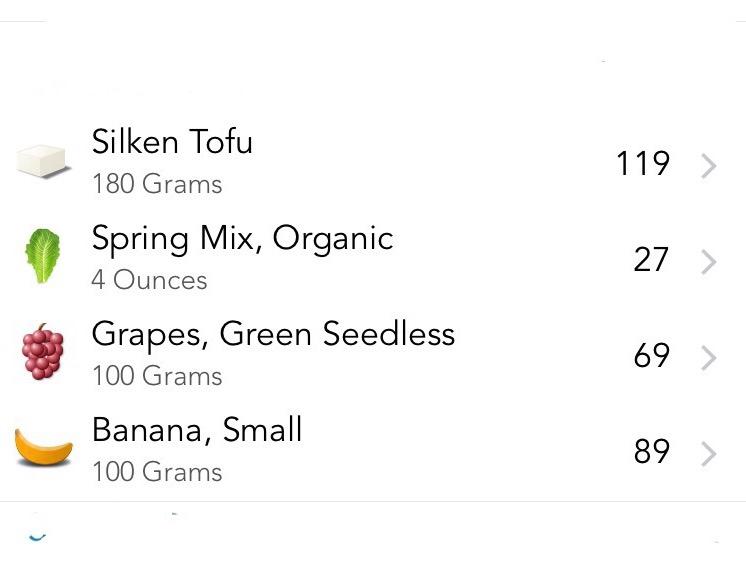Click the 119 calorie value
The height and width of the screenshot is (563, 746).
pyautogui.click(x=642, y=163)
